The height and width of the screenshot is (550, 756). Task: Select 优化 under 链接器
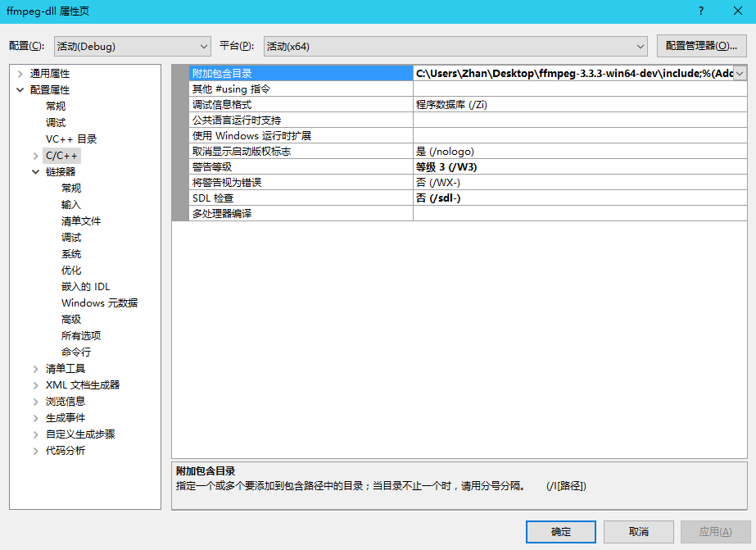point(71,270)
